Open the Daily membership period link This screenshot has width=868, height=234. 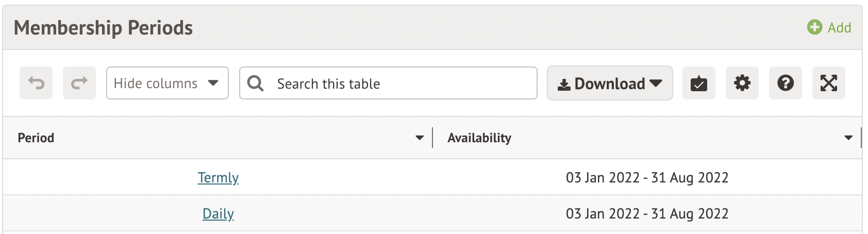[218, 213]
